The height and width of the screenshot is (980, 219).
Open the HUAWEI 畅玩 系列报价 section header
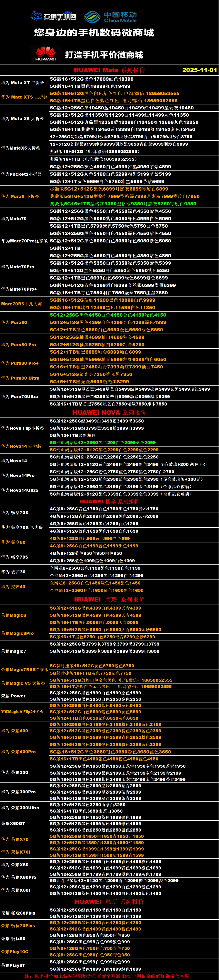pyautogui.click(x=109, y=902)
